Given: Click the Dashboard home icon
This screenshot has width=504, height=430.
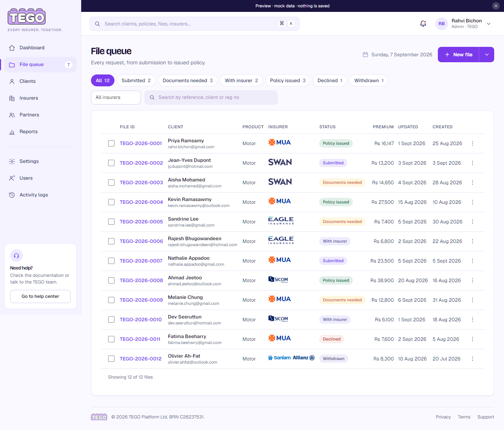Looking at the screenshot, I should coord(12,48).
